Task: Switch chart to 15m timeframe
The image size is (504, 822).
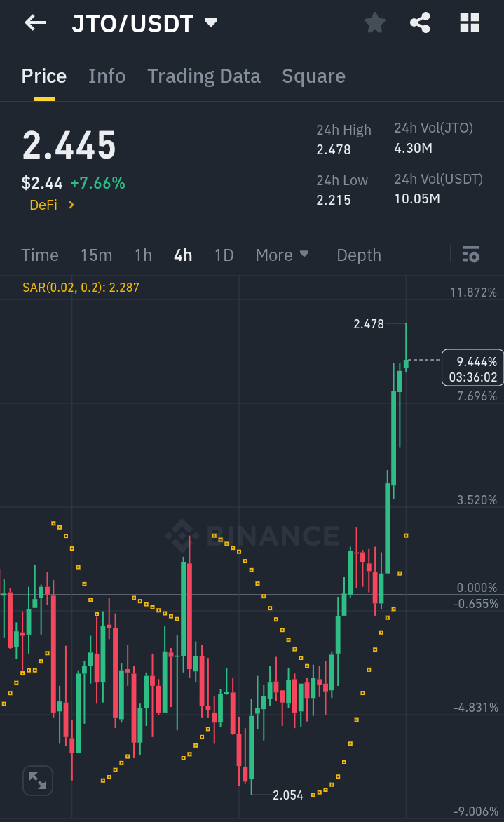Action: [x=96, y=255]
